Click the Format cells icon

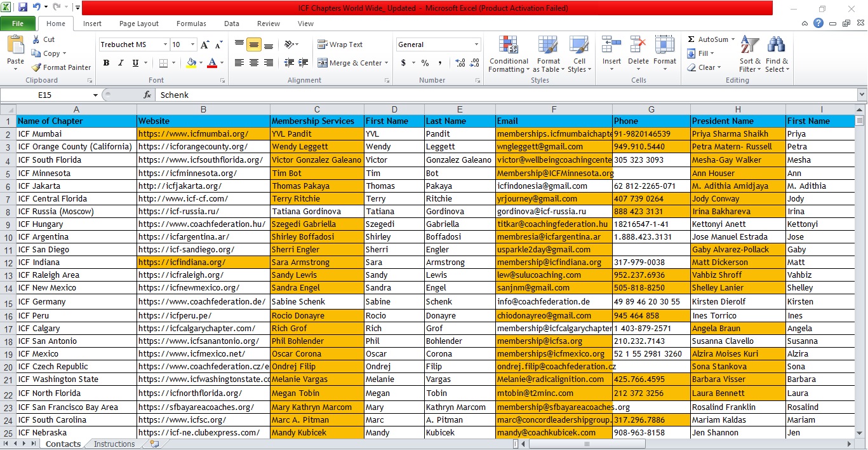pos(665,45)
